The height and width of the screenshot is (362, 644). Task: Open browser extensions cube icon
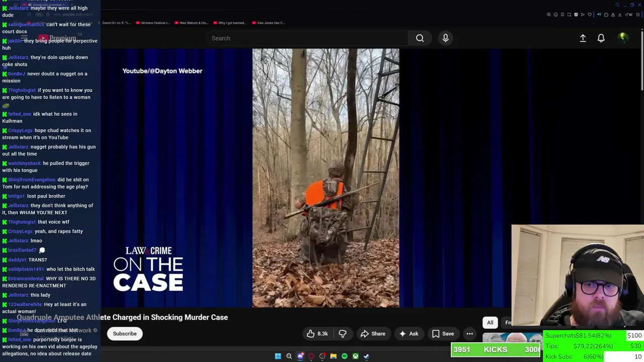(606, 15)
